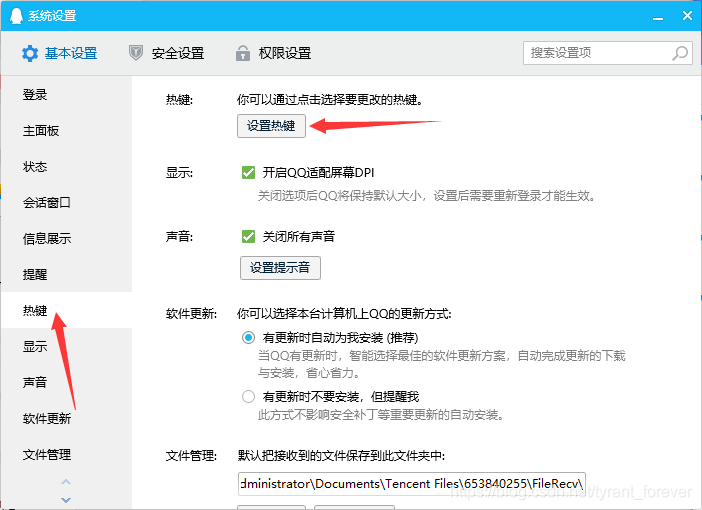Select 状态 in the sidebar
The image size is (702, 510).
[x=66, y=167]
